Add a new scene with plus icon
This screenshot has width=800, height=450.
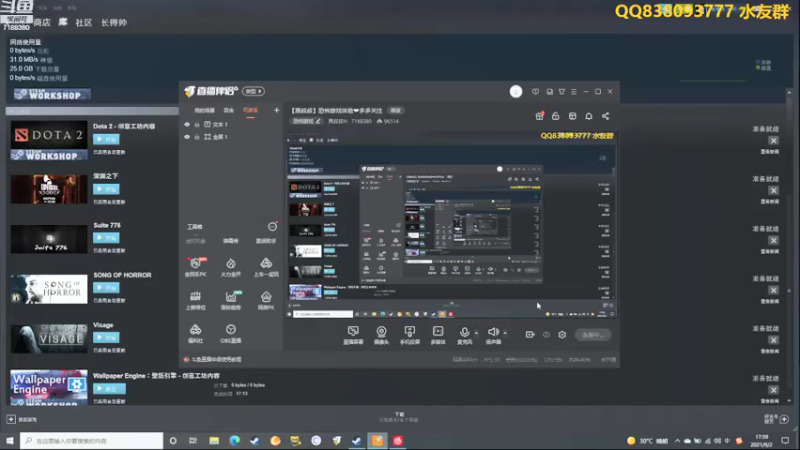pyautogui.click(x=277, y=110)
